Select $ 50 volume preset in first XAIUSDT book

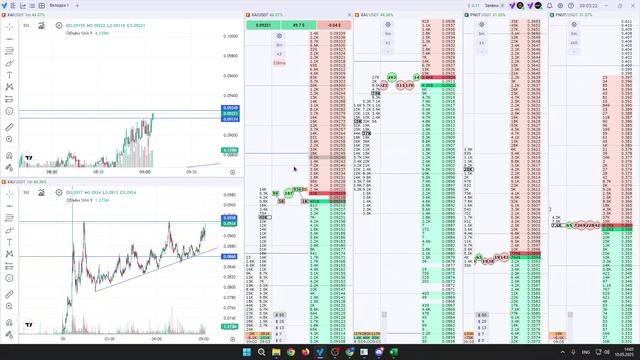(x=280, y=315)
